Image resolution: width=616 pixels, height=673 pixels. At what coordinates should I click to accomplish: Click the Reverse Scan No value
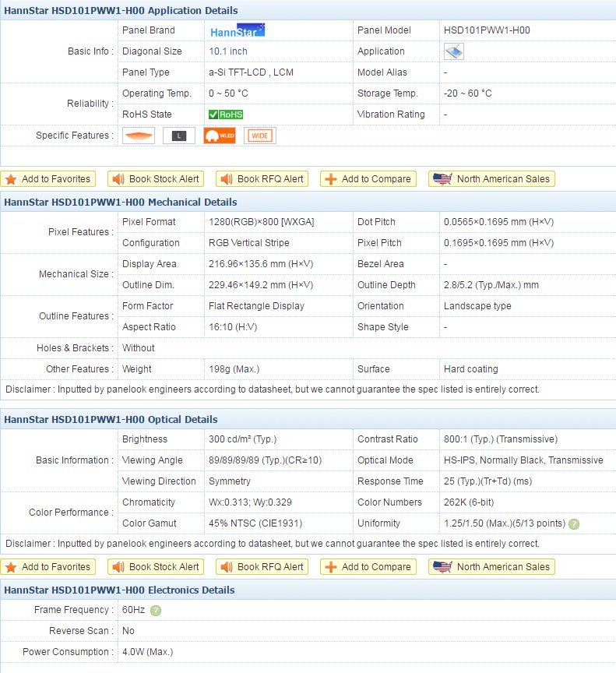coord(128,631)
